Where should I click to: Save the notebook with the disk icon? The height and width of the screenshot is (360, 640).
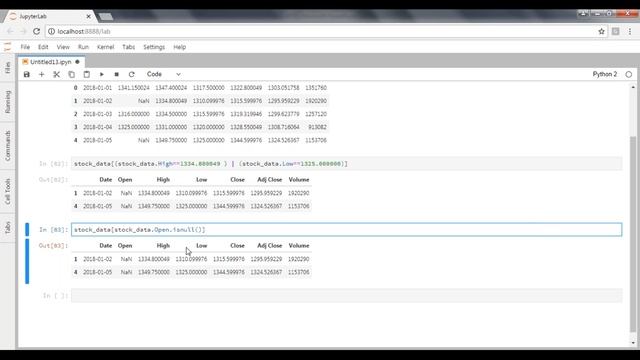click(x=27, y=74)
